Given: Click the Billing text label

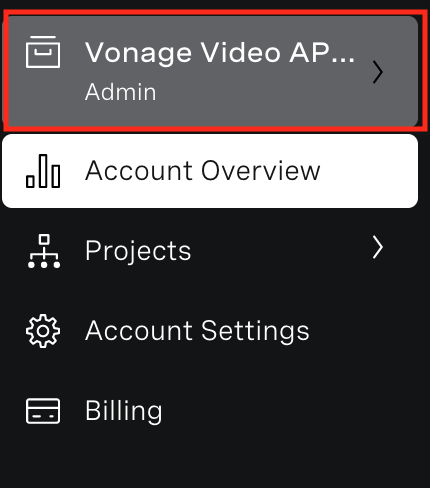Looking at the screenshot, I should 124,411.
